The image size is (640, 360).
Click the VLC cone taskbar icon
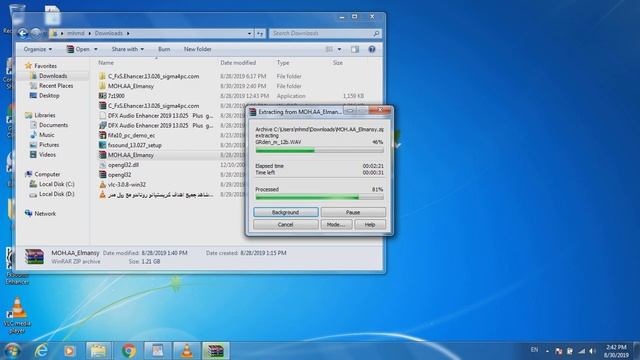187,351
